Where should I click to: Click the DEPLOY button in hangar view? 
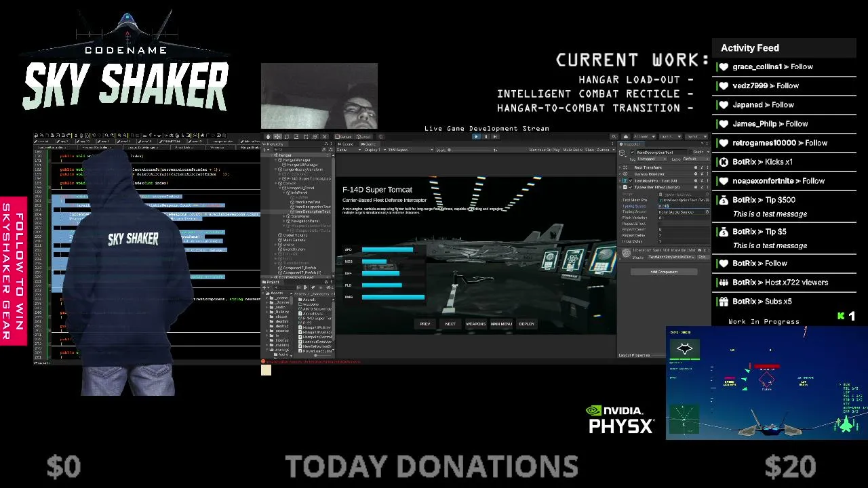pyautogui.click(x=527, y=324)
